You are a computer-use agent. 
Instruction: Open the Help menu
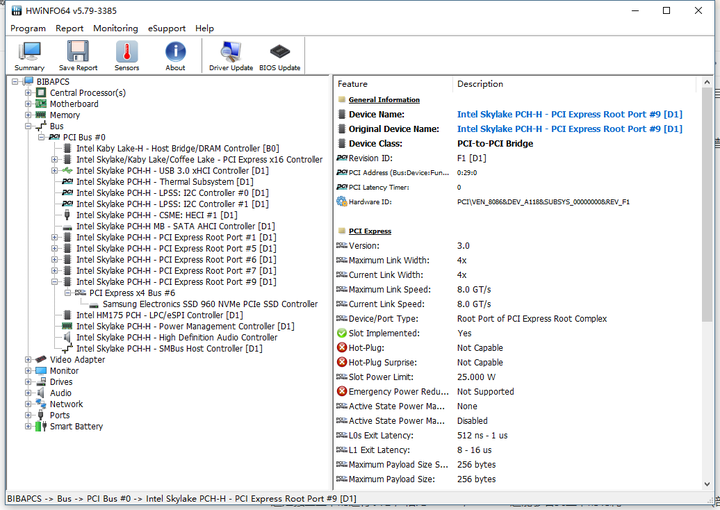coord(204,28)
